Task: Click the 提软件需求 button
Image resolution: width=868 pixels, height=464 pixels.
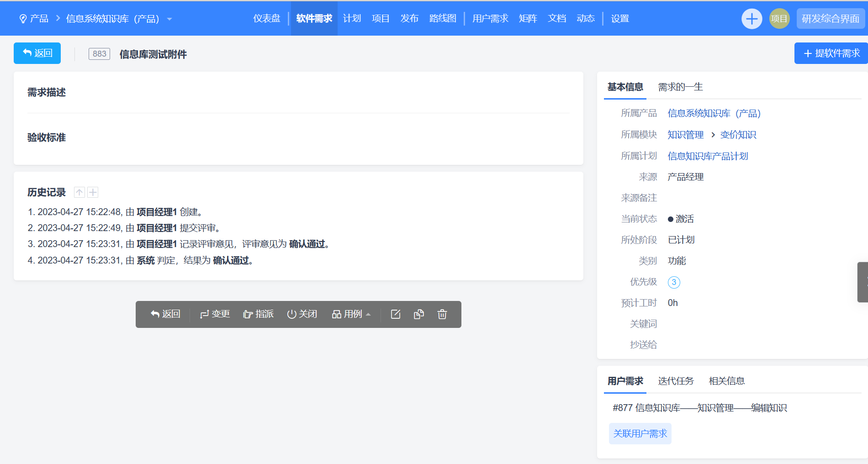Action: coord(831,53)
